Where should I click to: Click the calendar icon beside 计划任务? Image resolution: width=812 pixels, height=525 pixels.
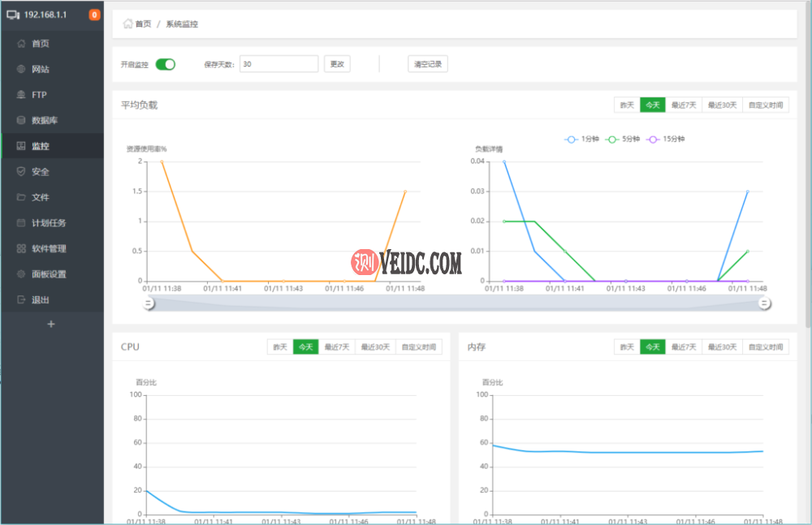pyautogui.click(x=21, y=222)
